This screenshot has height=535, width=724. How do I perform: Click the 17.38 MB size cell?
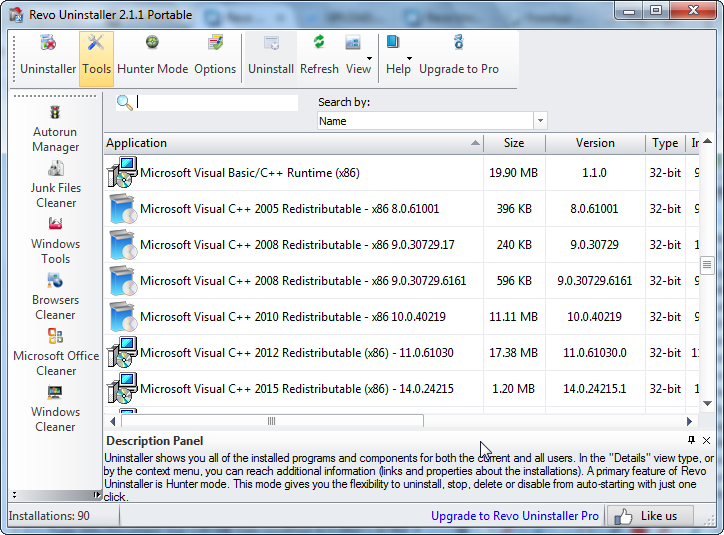click(x=513, y=353)
